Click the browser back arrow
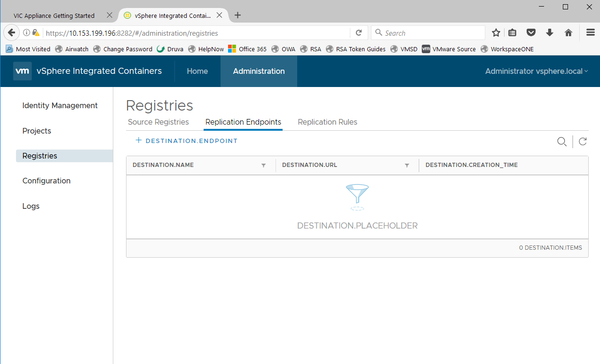Image resolution: width=600 pixels, height=364 pixels. [x=12, y=33]
